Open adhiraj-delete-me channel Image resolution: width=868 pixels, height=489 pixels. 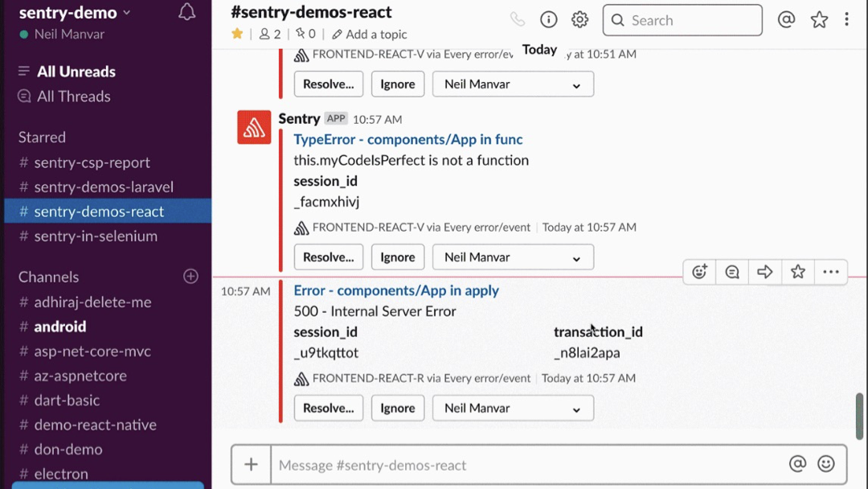click(x=108, y=302)
